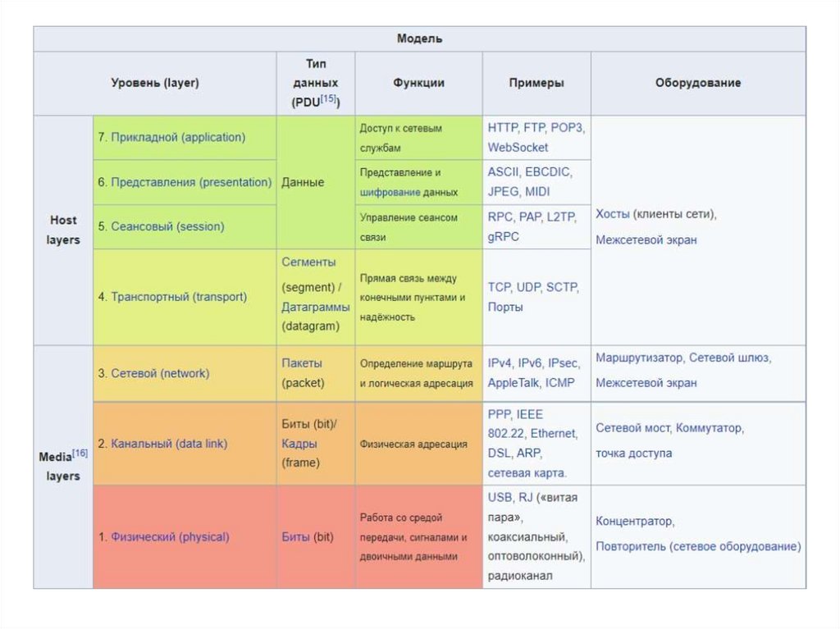This screenshot has height=629, width=840.
Task: Click the Оборудование column header
Action: (x=698, y=83)
